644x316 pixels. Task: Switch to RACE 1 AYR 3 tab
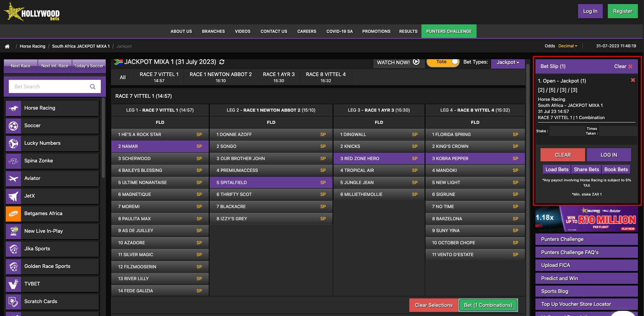click(278, 77)
